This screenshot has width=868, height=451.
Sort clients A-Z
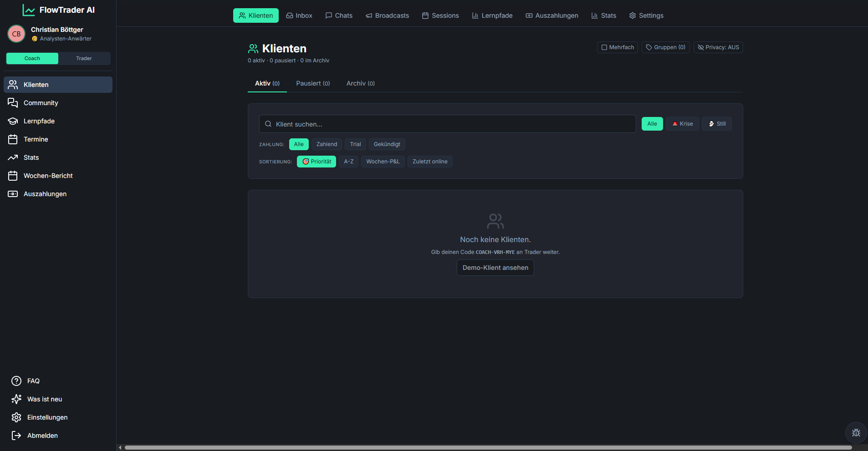coord(348,162)
